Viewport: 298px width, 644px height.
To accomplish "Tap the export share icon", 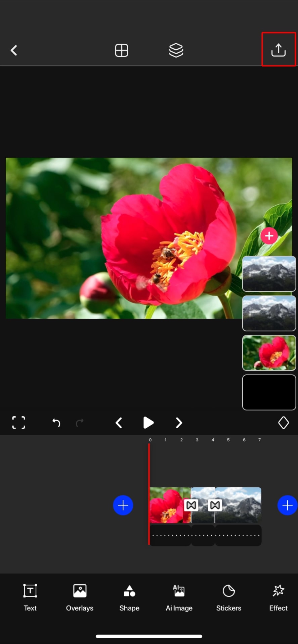I will [279, 50].
